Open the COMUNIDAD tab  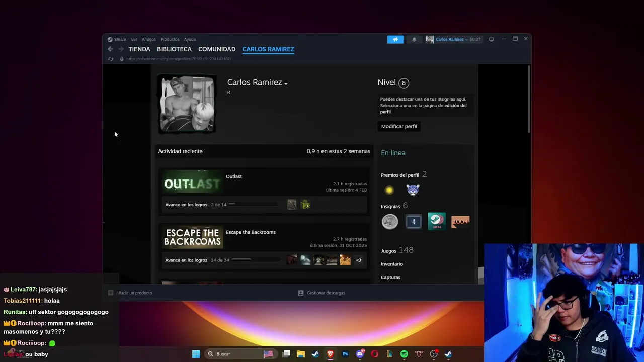click(217, 49)
